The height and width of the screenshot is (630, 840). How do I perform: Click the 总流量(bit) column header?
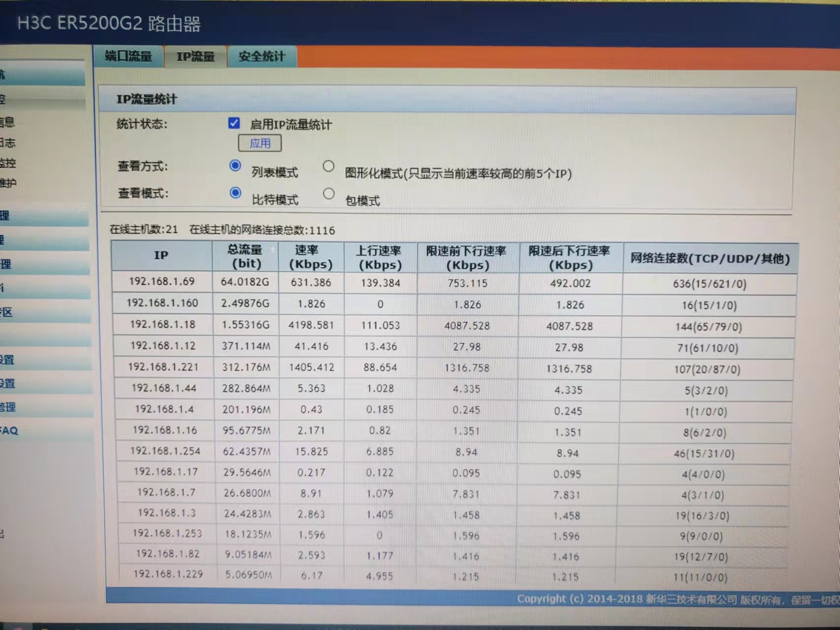(246, 256)
